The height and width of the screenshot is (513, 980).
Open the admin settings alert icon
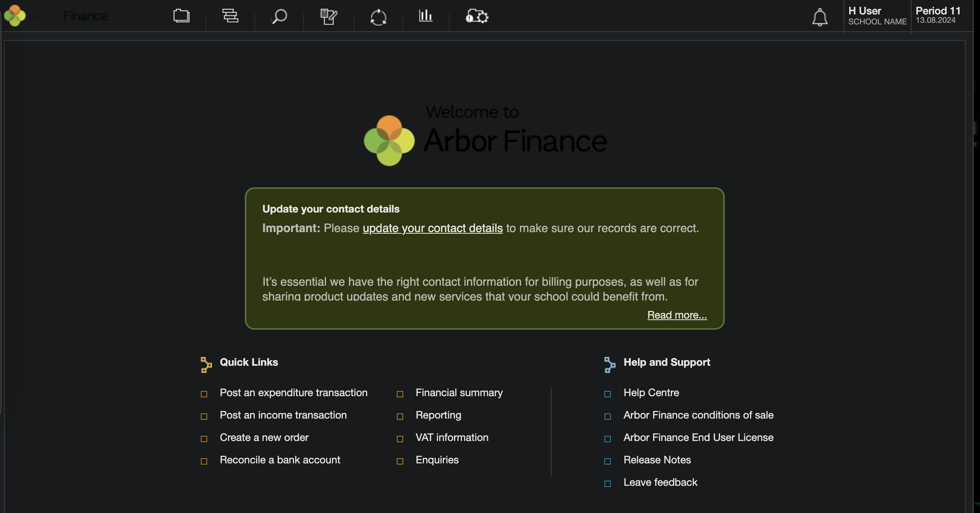(476, 16)
